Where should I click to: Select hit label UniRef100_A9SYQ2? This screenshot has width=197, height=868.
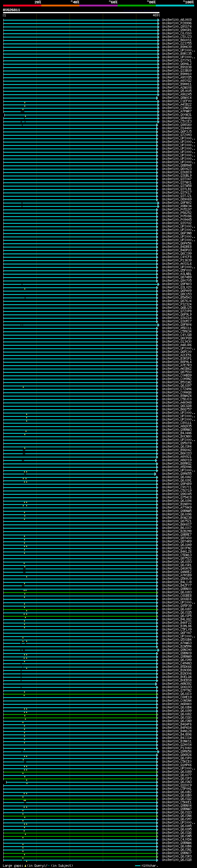tap(177, 81)
